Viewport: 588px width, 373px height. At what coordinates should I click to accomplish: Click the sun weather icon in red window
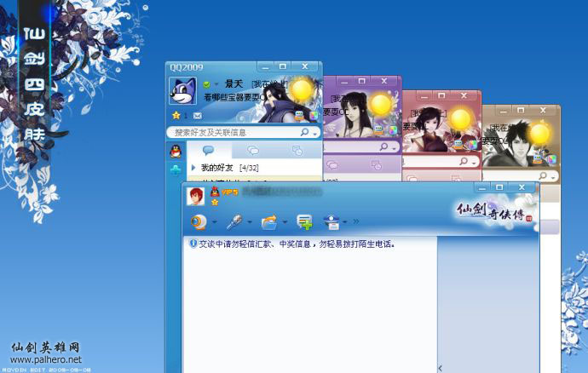(460, 119)
